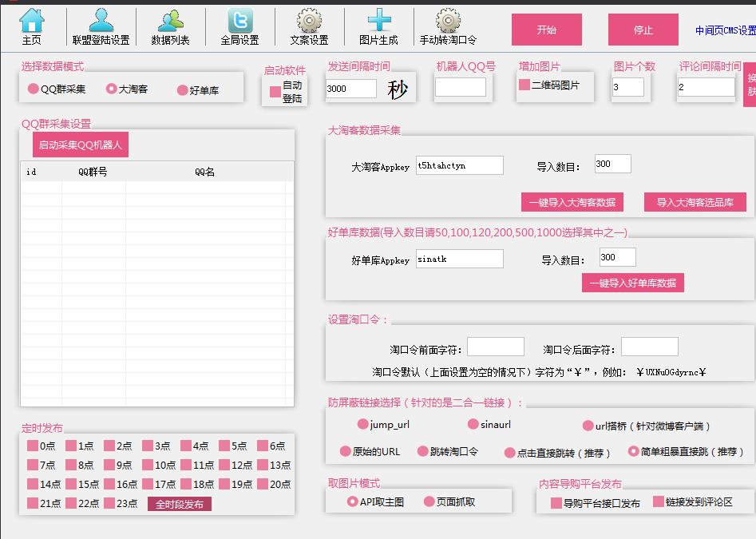Choose 跳转淘口令 option

tap(423, 451)
